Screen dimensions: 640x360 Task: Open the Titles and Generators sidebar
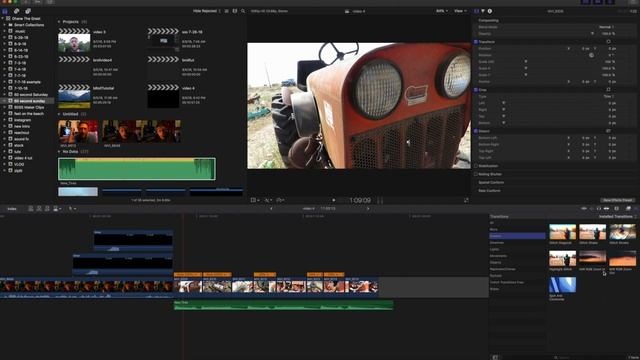(28, 11)
